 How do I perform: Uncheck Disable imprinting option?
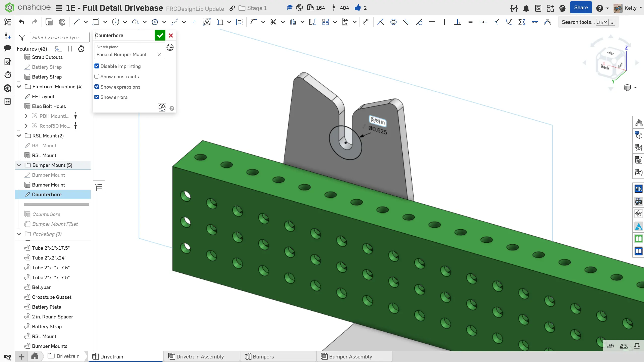(x=97, y=66)
